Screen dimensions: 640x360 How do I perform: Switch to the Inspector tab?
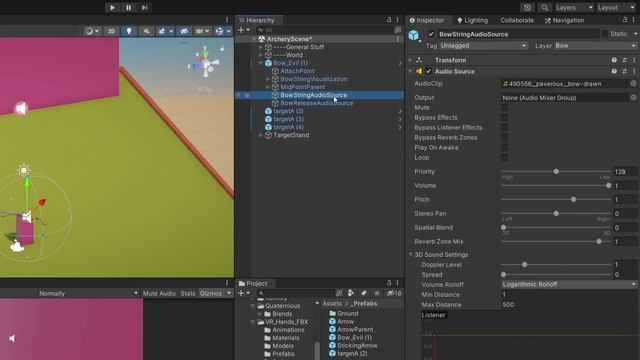(x=427, y=20)
